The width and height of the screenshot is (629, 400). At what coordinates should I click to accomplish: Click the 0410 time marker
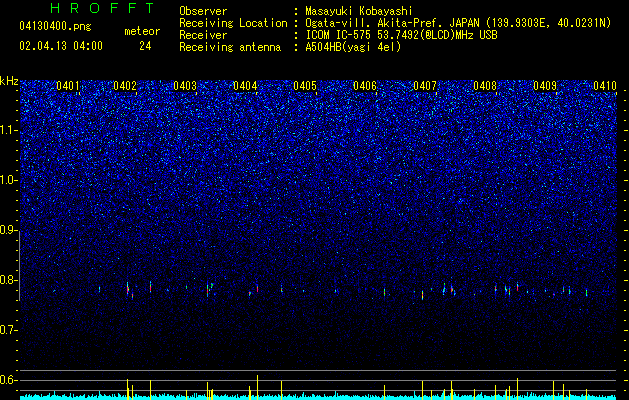pyautogui.click(x=605, y=86)
